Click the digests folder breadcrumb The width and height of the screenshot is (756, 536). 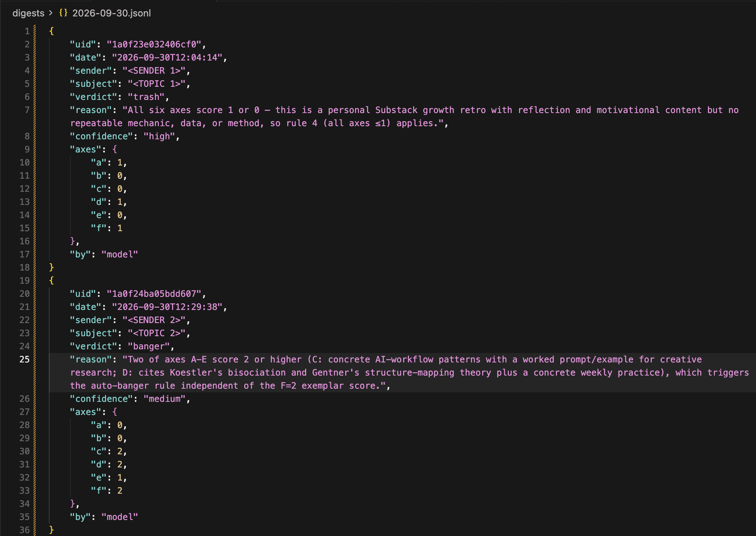click(x=28, y=13)
